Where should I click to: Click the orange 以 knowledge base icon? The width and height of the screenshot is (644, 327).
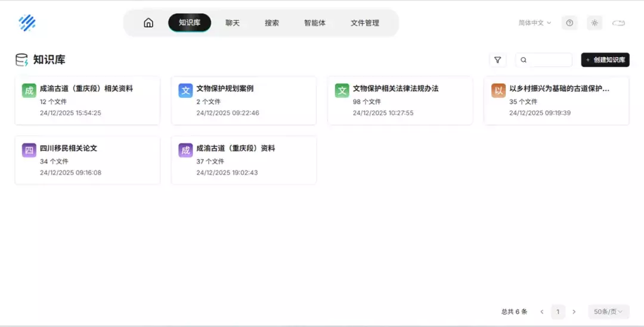(x=499, y=91)
